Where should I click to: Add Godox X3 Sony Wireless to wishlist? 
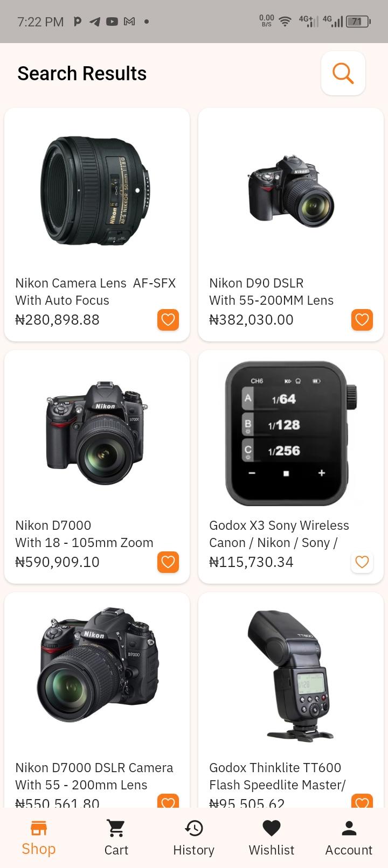pos(362,562)
